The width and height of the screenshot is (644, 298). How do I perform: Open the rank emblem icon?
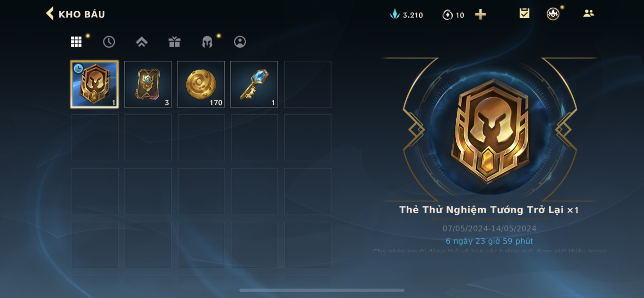[553, 14]
